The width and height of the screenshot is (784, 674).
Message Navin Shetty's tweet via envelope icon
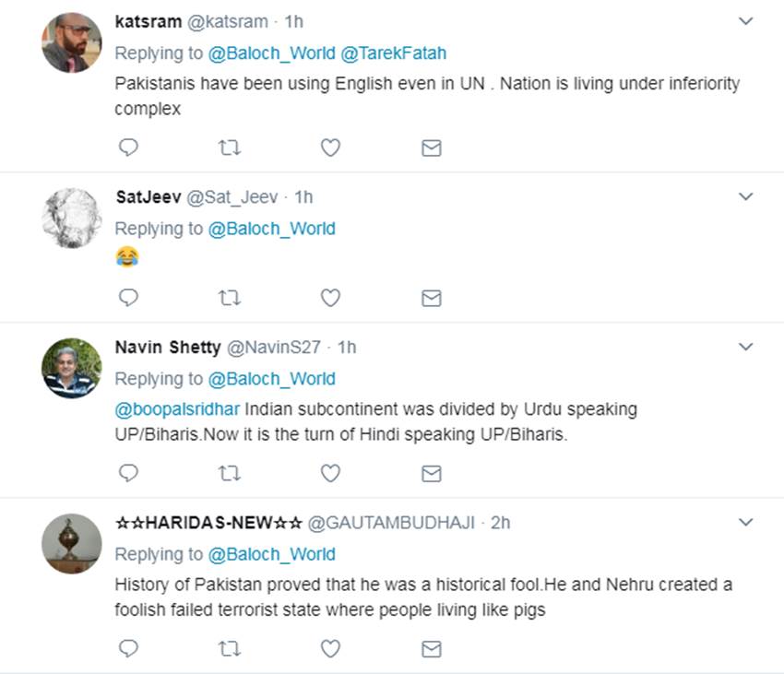[x=431, y=473]
